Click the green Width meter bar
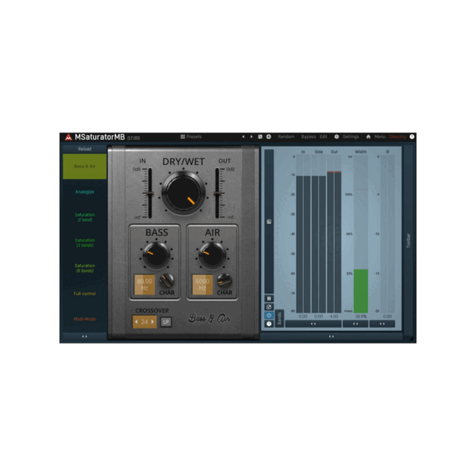 361,291
